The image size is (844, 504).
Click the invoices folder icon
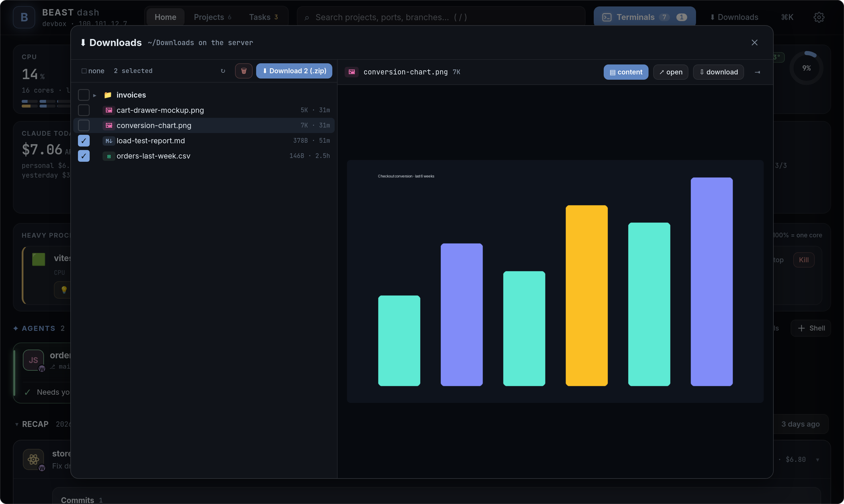tap(108, 95)
